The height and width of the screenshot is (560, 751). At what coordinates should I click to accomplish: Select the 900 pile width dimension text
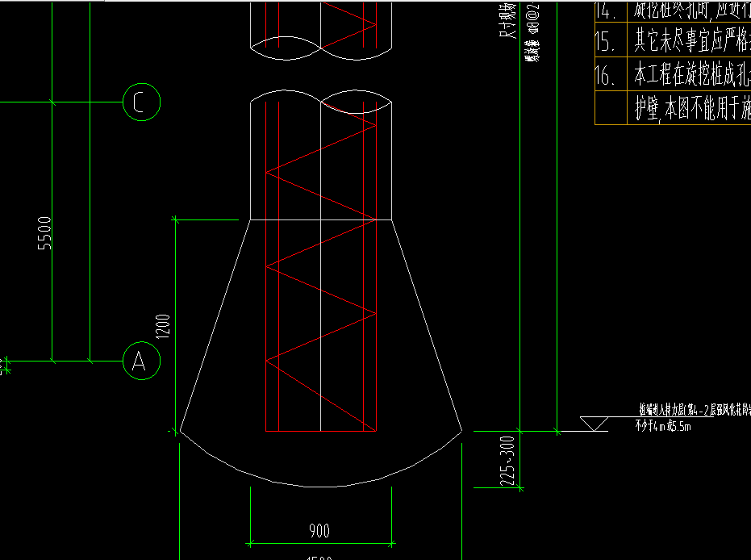click(319, 531)
